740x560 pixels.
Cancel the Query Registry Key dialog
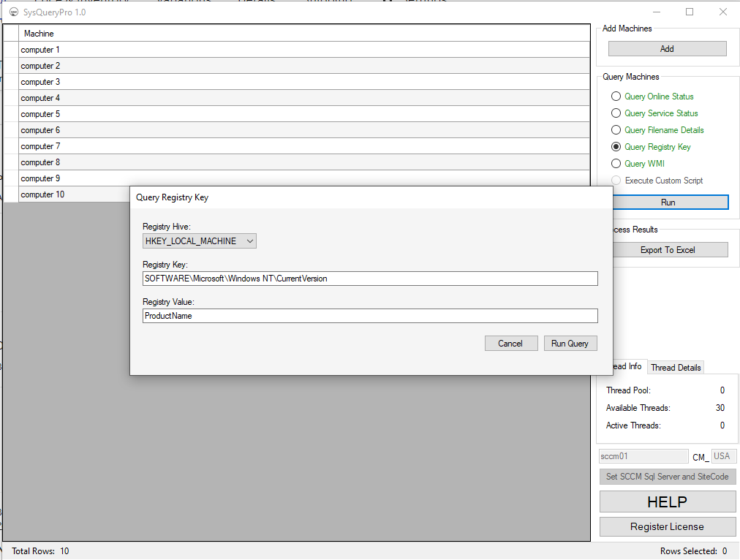point(510,343)
